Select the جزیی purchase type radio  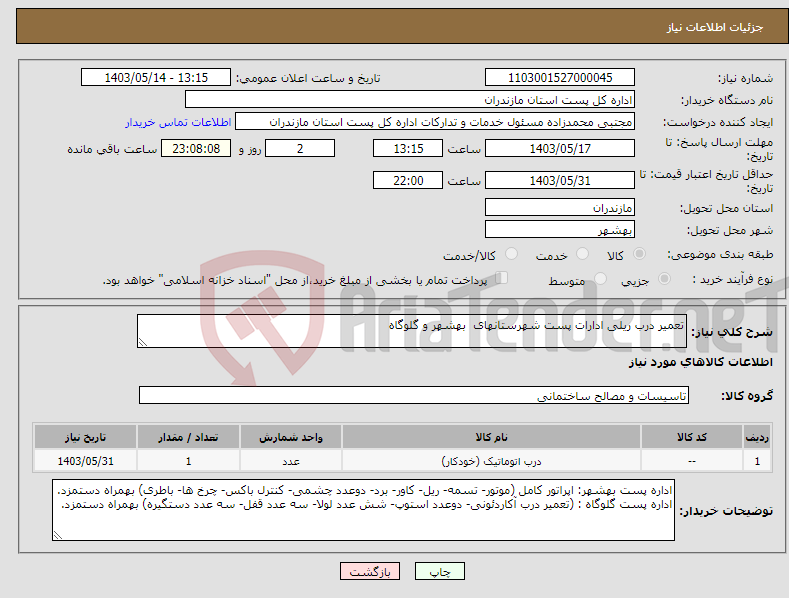664,279
